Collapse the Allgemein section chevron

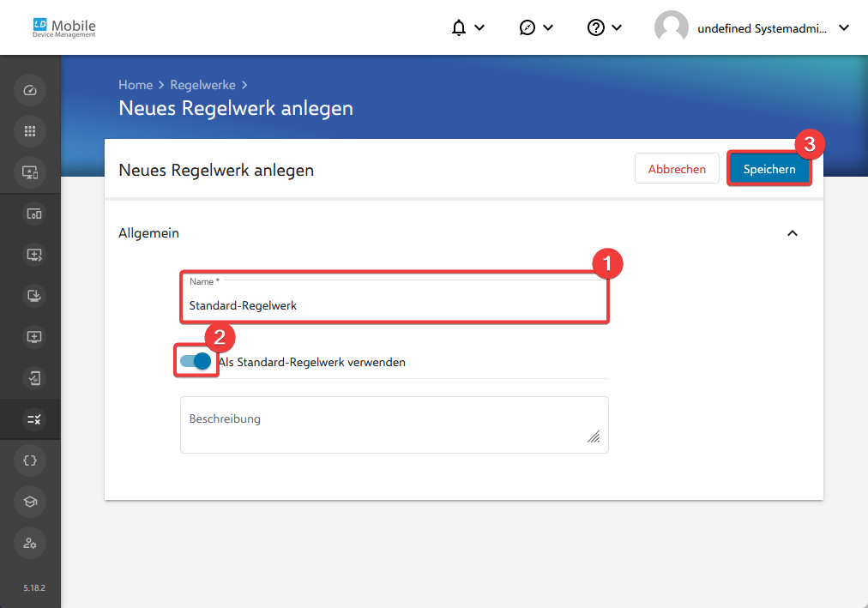(x=793, y=233)
